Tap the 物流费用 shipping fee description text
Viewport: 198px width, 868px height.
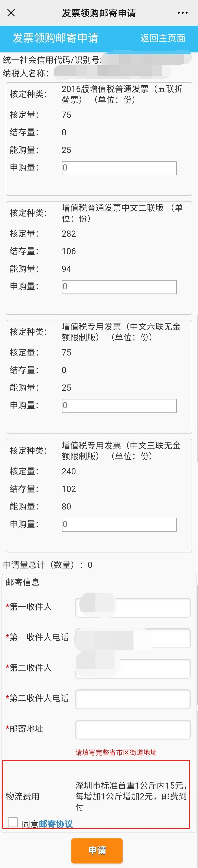pyautogui.click(x=131, y=796)
